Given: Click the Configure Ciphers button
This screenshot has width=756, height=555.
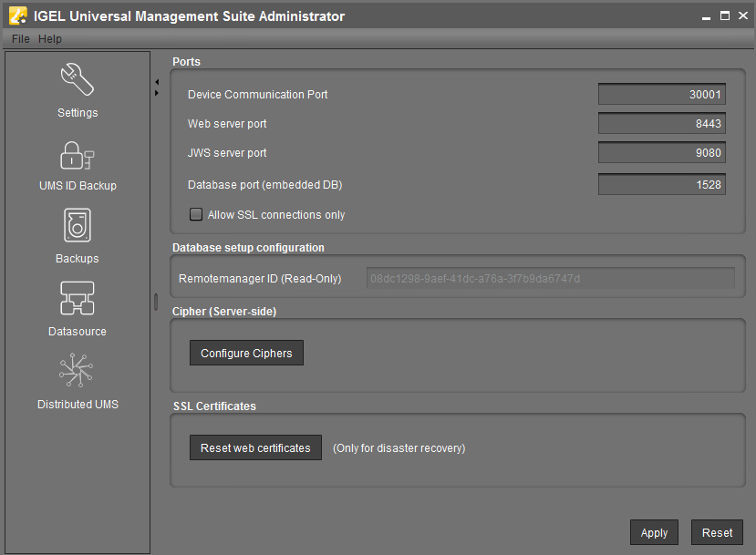Looking at the screenshot, I should (246, 353).
